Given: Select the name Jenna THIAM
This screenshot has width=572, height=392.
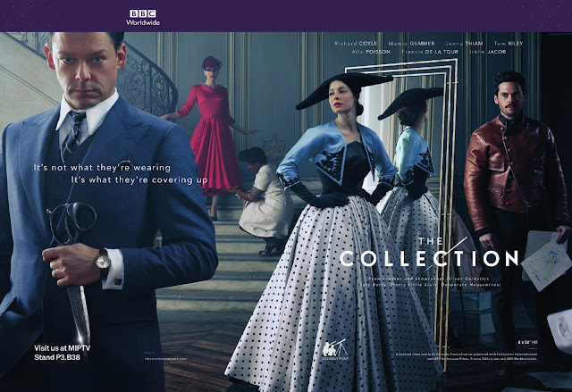Looking at the screenshot, I should 464,44.
